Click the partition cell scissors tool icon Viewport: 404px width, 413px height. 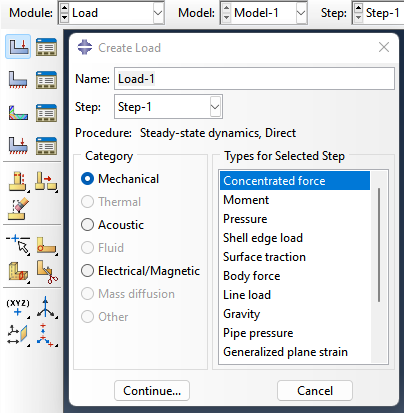click(x=47, y=272)
